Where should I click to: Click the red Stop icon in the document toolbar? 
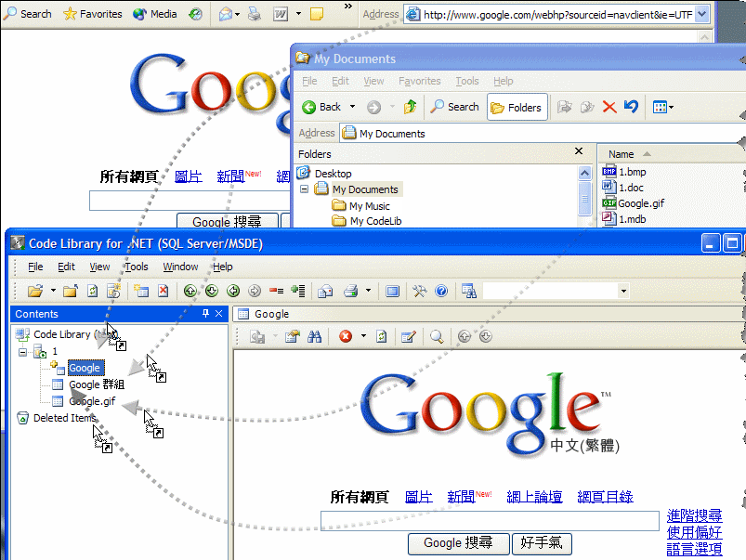tap(346, 336)
